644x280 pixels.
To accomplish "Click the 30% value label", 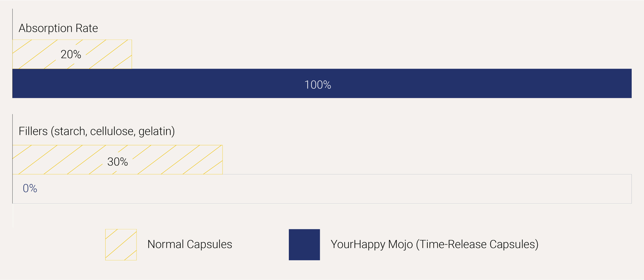I will [x=118, y=162].
